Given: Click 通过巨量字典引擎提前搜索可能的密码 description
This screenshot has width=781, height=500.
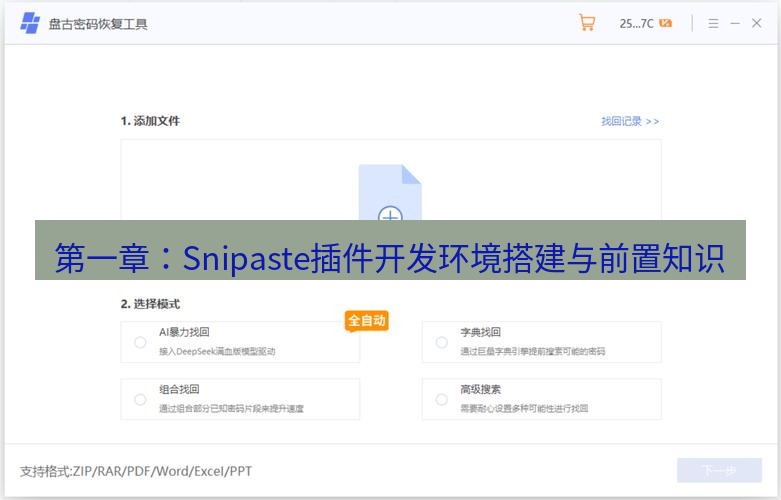Looking at the screenshot, I should click(532, 352).
